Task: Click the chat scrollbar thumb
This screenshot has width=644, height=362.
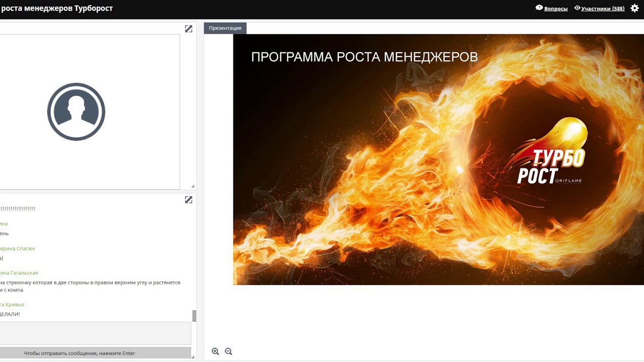Action: click(x=194, y=316)
